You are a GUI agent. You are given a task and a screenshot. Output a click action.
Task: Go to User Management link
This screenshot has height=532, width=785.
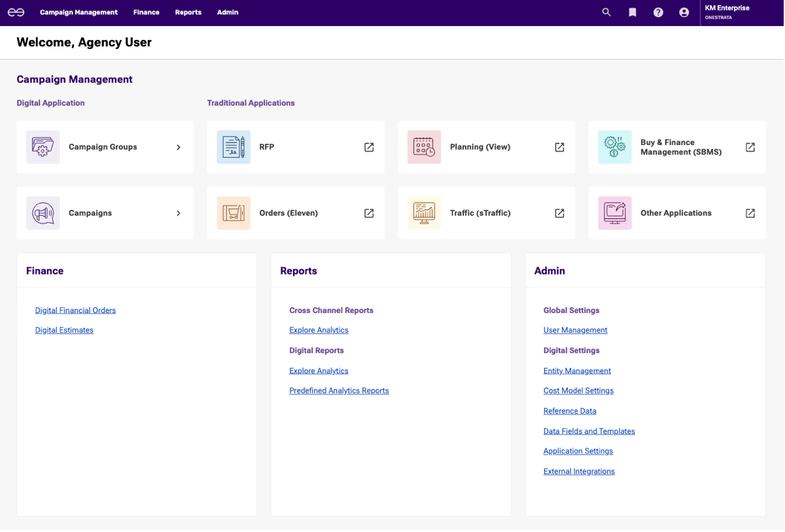click(575, 330)
